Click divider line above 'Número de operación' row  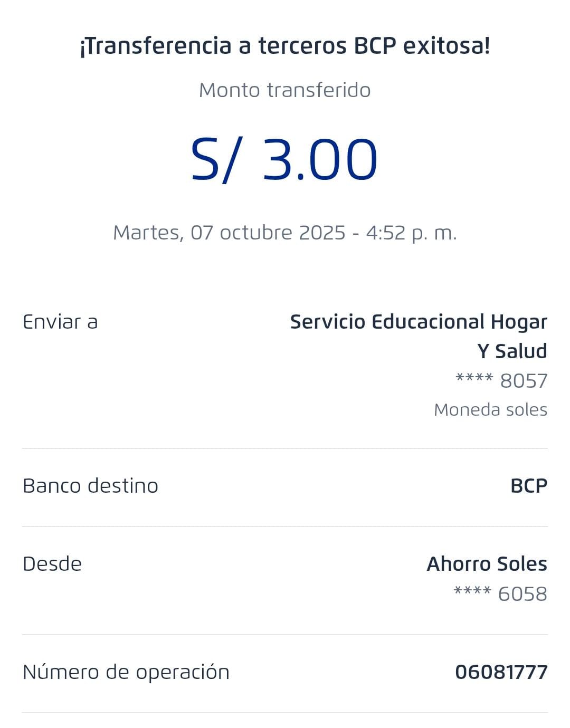click(x=285, y=635)
